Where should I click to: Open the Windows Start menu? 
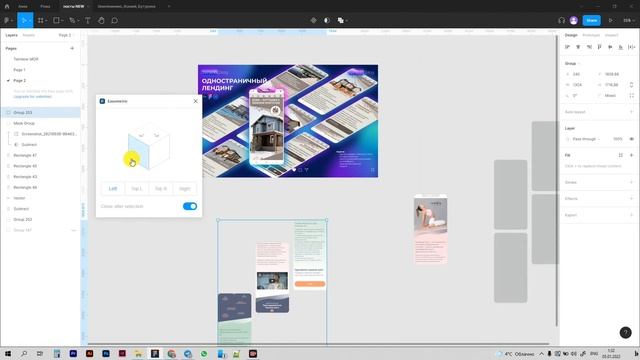pos(8,353)
